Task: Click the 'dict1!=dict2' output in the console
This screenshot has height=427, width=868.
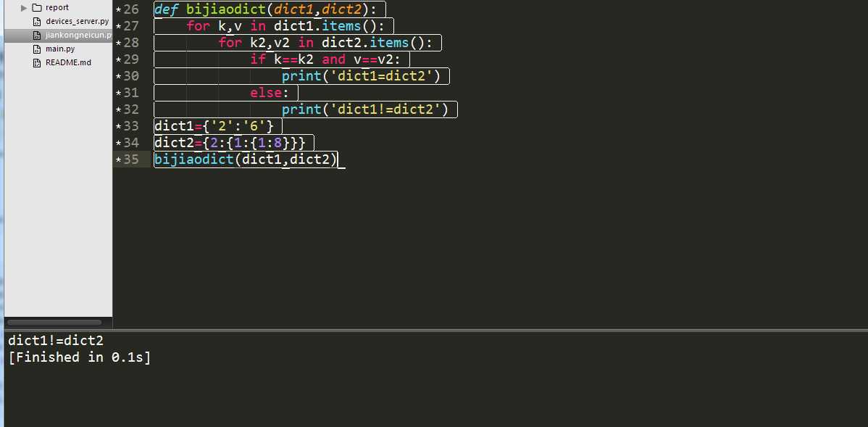Action: point(56,341)
